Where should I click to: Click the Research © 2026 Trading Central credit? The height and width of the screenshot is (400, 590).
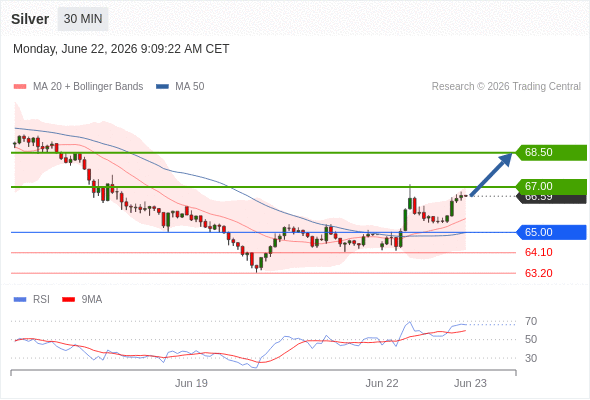(x=506, y=87)
